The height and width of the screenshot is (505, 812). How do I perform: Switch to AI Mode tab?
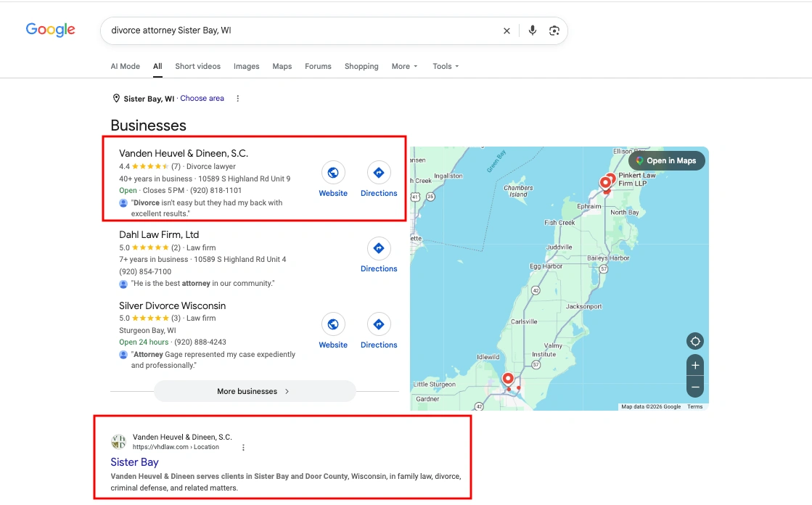click(125, 66)
